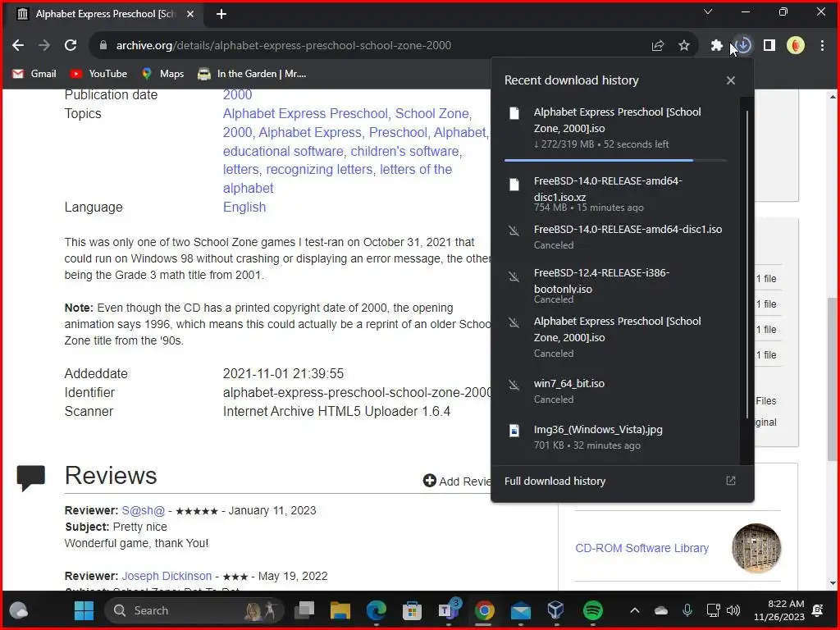Open reviewer Joseph Dickinson profile link
Image resolution: width=840 pixels, height=630 pixels.
pos(167,576)
